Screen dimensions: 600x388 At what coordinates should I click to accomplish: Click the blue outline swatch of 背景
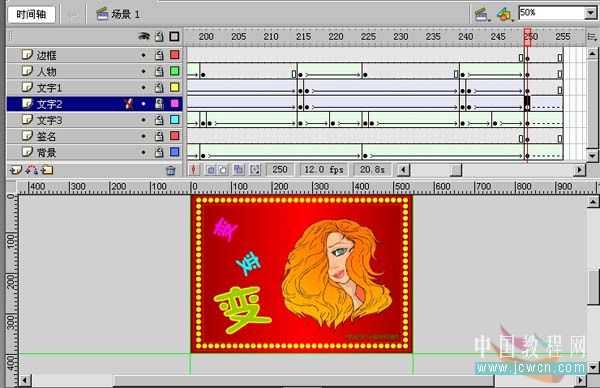(x=174, y=152)
